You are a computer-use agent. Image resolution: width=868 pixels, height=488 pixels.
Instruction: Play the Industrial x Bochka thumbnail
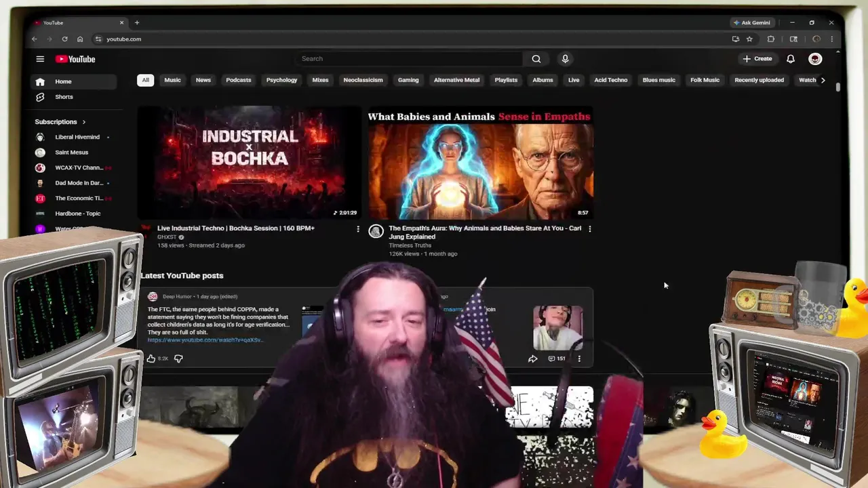click(x=250, y=163)
